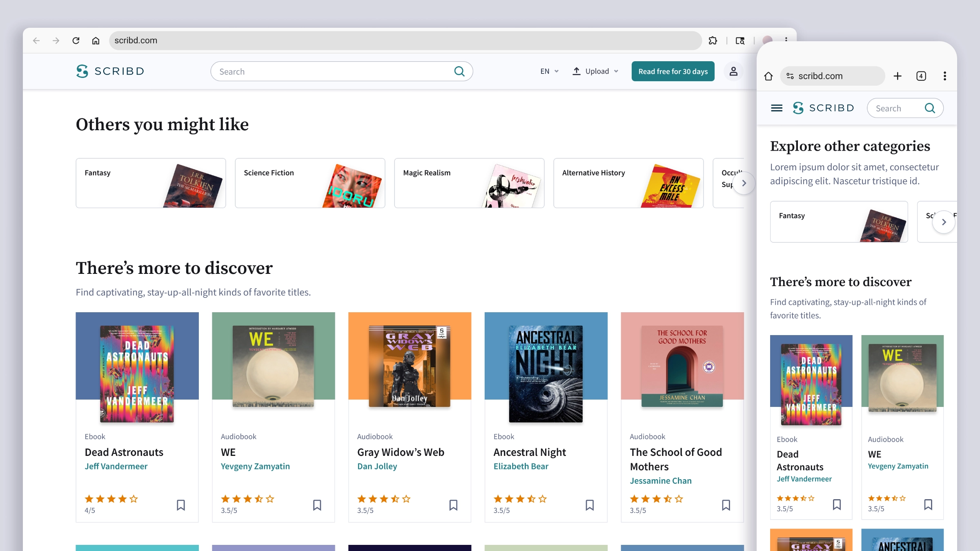The height and width of the screenshot is (551, 980).
Task: Open new tab in mobile browser
Action: point(898,76)
